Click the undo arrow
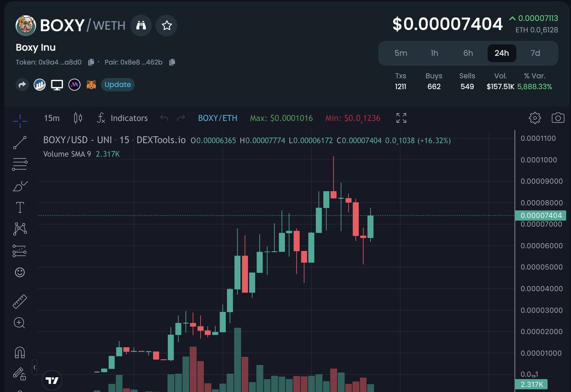Screen dimensions: 571x392 click(x=164, y=118)
